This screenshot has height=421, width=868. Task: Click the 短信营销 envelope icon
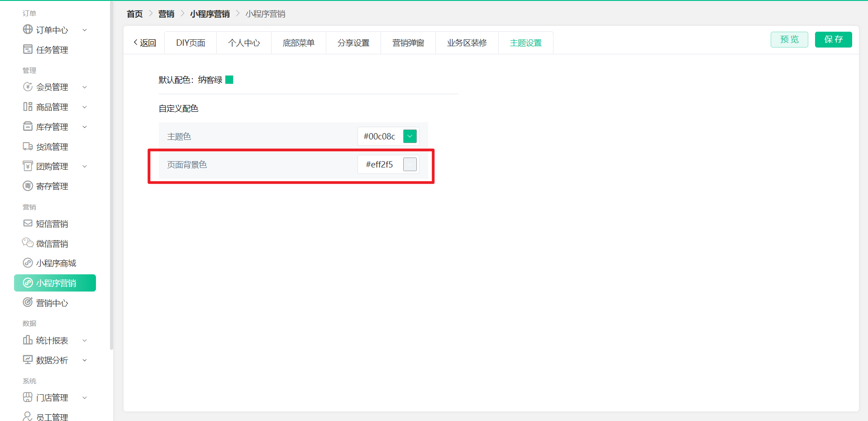coord(28,223)
